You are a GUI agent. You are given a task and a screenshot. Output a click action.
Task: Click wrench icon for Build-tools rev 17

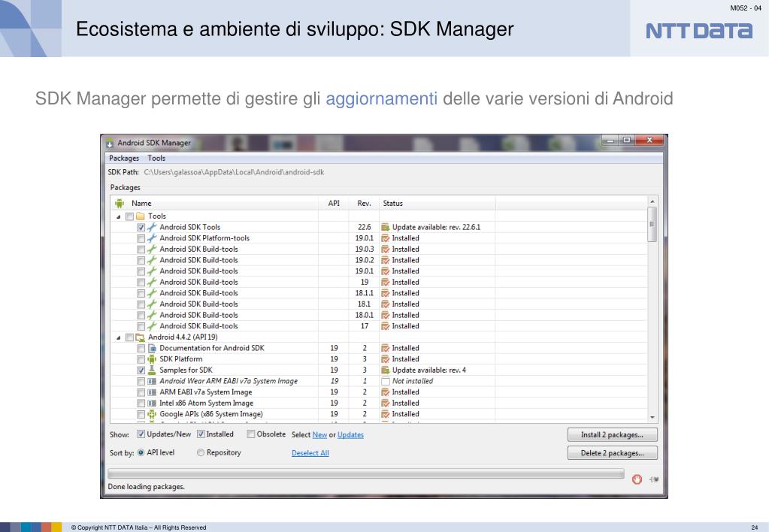coord(152,326)
